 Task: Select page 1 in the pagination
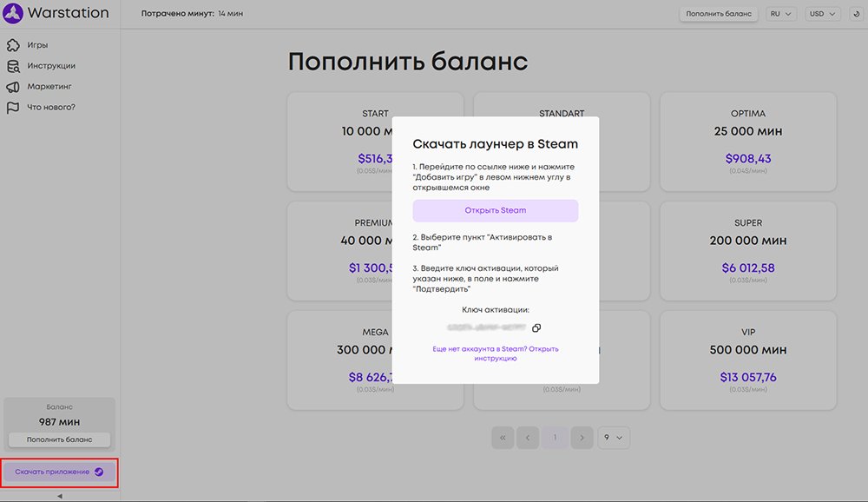pyautogui.click(x=555, y=438)
